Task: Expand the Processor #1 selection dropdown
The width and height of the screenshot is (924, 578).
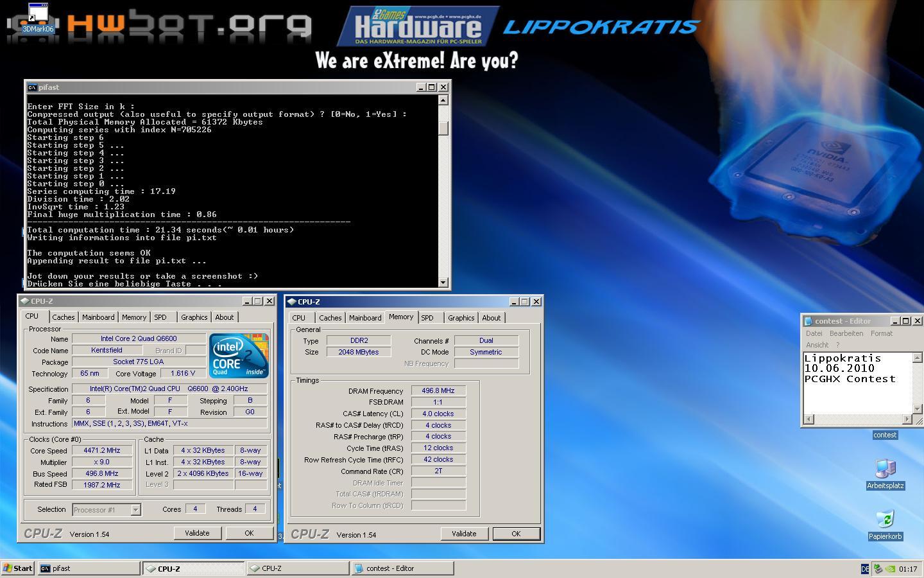Action: (x=135, y=510)
